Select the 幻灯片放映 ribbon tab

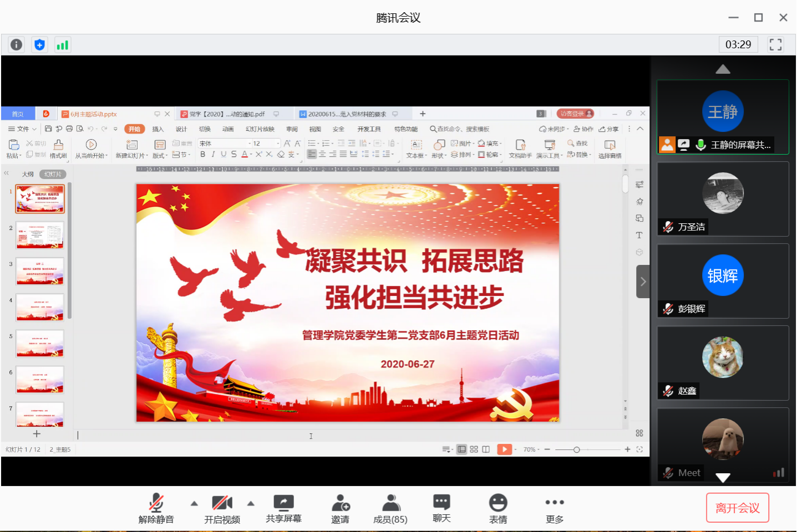pyautogui.click(x=260, y=129)
